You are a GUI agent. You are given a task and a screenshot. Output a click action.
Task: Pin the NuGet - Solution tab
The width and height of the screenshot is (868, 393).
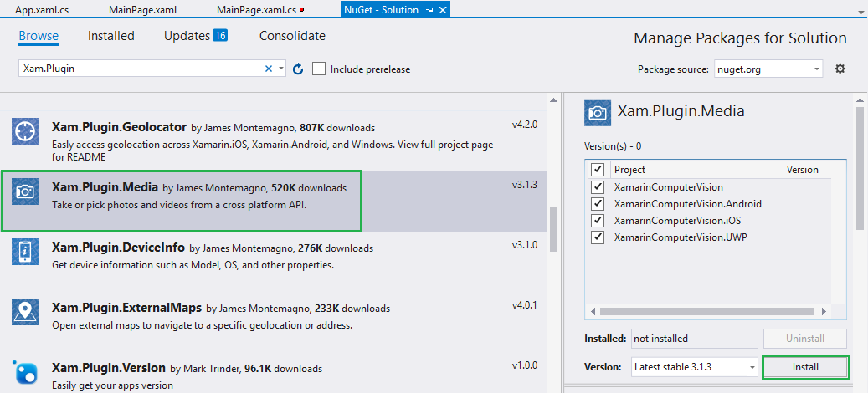pos(429,10)
